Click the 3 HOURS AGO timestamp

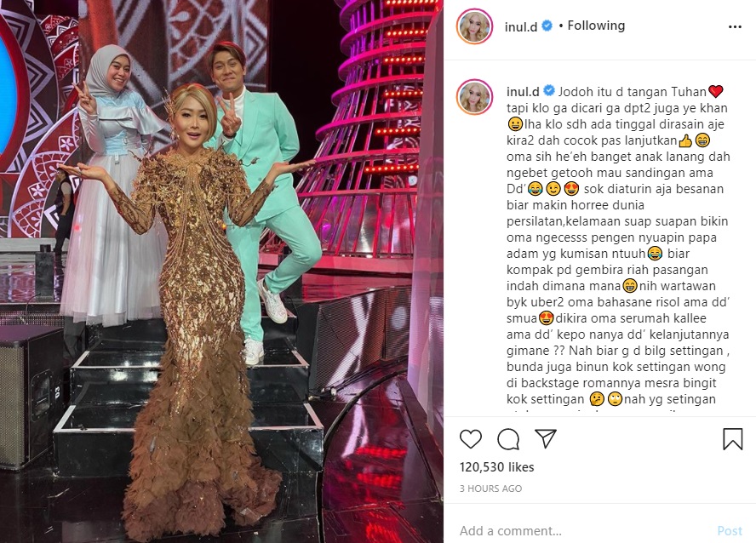(x=490, y=489)
